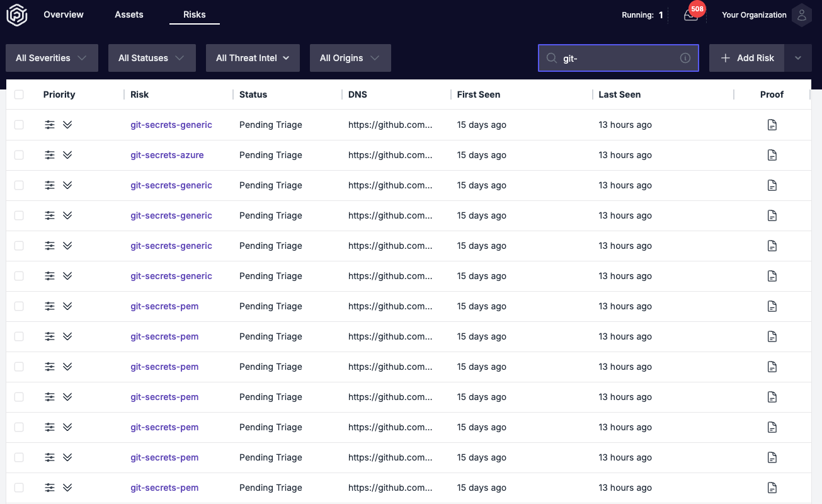Viewport: 822px width, 504px height.
Task: Tick the checkbox on the first git-secrets-pem row
Action: tap(19, 306)
